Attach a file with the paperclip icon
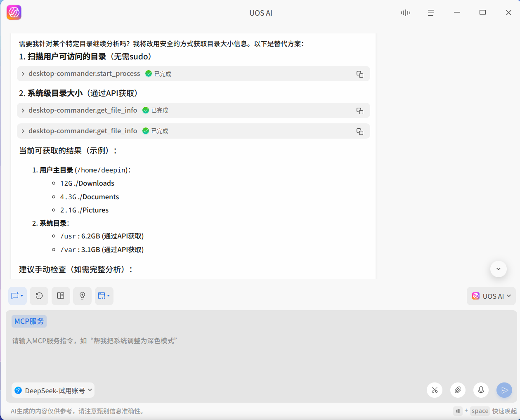Image resolution: width=520 pixels, height=420 pixels. click(458, 390)
